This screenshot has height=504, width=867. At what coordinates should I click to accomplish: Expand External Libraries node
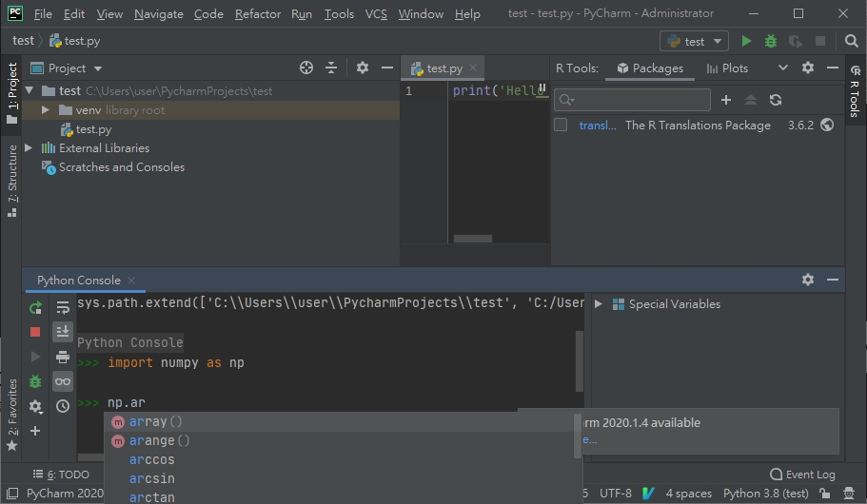pos(29,148)
